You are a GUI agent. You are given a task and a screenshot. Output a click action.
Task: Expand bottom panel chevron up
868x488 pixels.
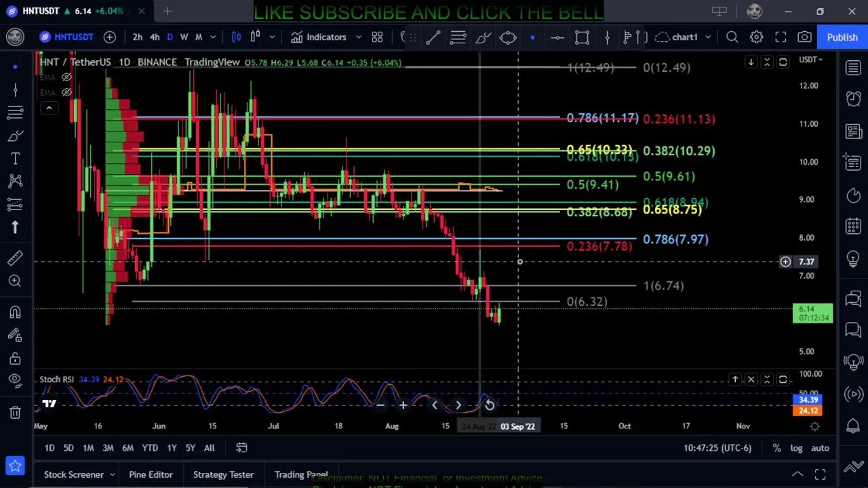[x=797, y=474]
